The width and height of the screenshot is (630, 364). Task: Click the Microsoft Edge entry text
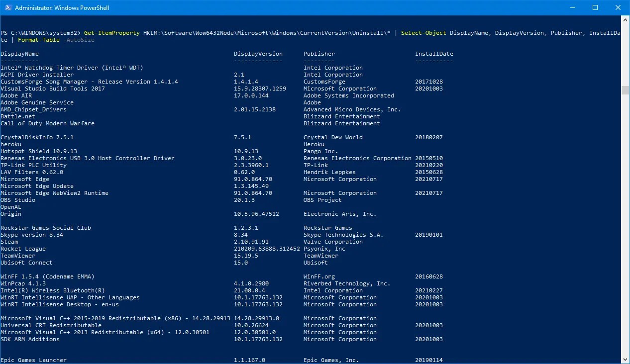[25, 179]
